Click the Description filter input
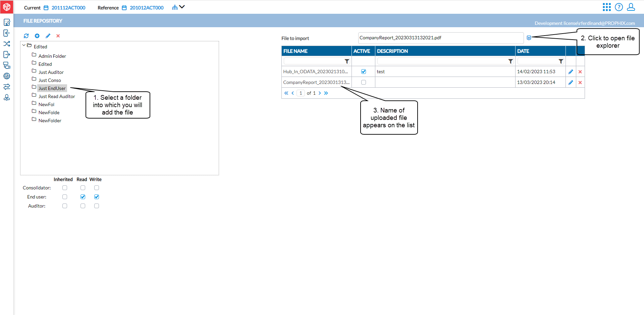The height and width of the screenshot is (315, 644). (x=442, y=61)
